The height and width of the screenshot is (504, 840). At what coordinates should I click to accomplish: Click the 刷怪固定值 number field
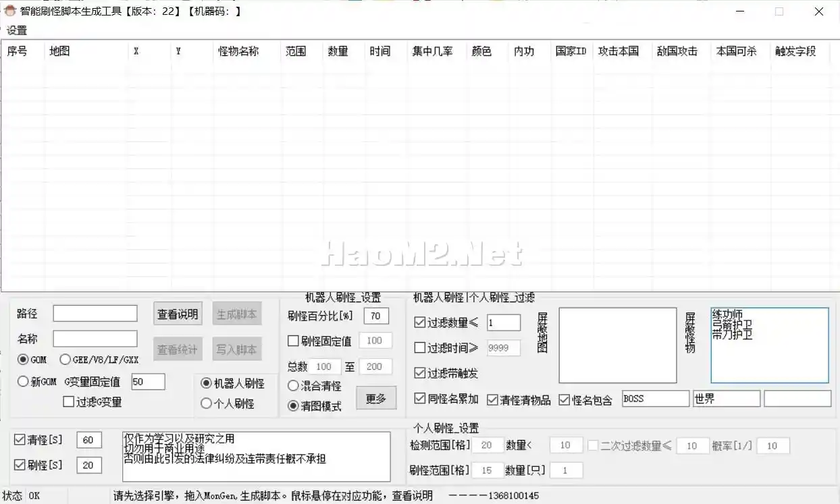point(375,341)
